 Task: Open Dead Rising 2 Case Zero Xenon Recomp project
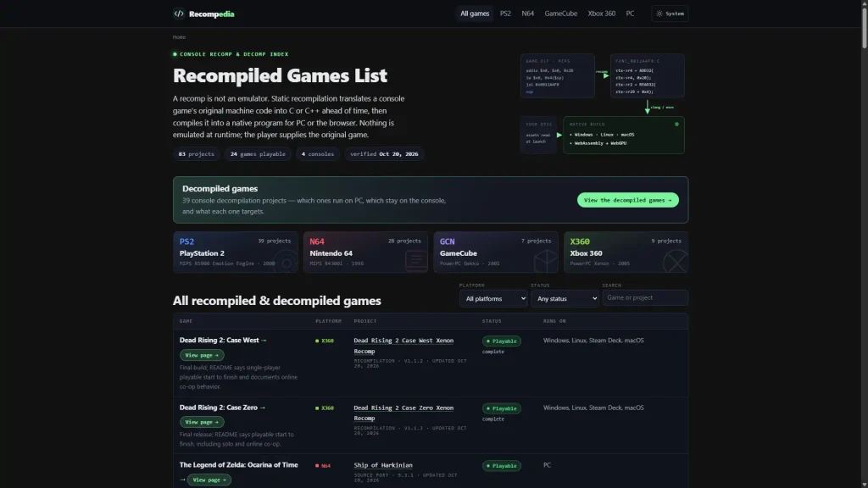[x=403, y=413]
